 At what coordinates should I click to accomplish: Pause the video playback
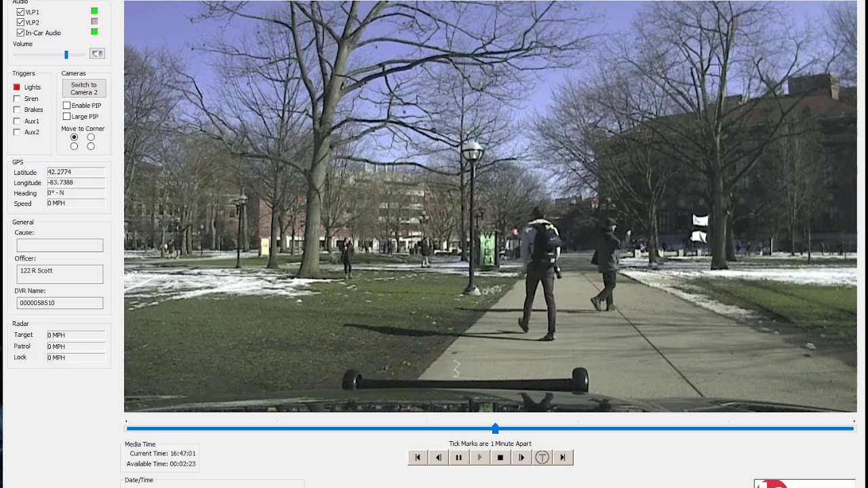click(459, 457)
